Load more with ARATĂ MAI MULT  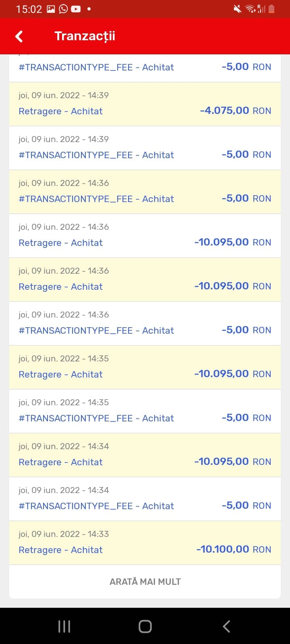tap(145, 582)
